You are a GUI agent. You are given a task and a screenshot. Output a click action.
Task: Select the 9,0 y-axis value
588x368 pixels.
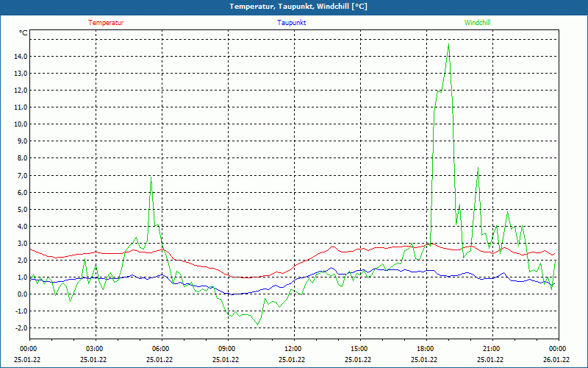click(22, 141)
